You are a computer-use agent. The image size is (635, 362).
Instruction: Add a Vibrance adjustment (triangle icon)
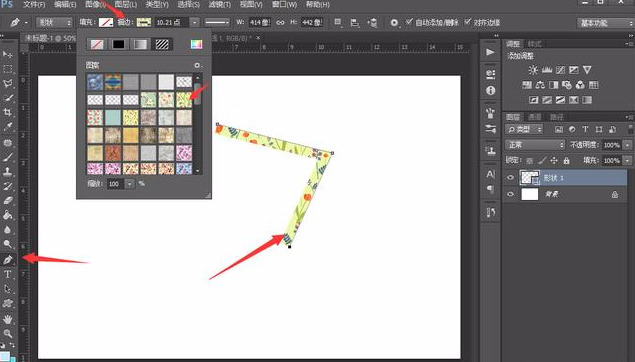(587, 70)
